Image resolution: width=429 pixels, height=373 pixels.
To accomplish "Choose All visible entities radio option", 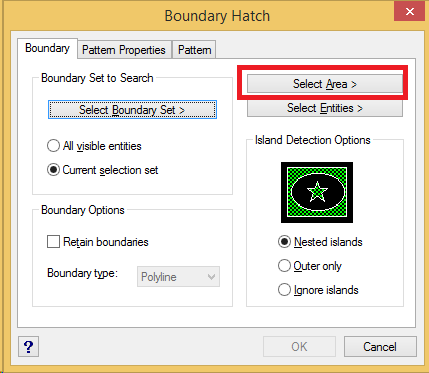I will tap(94, 146).
